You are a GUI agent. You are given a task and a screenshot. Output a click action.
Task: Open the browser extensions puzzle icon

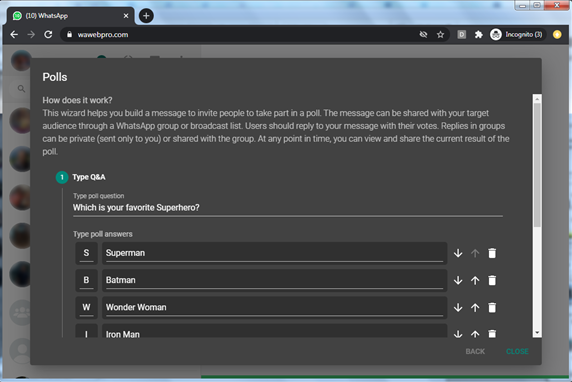479,35
